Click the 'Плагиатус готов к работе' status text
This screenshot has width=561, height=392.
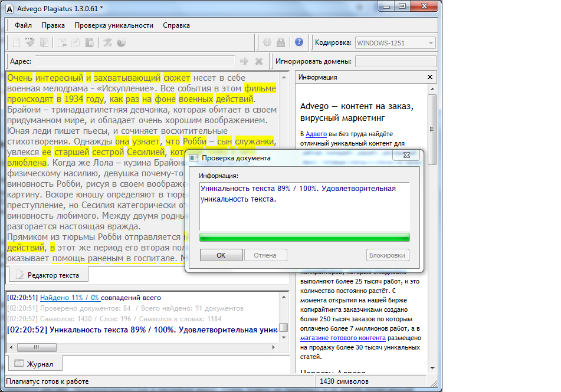(47, 381)
